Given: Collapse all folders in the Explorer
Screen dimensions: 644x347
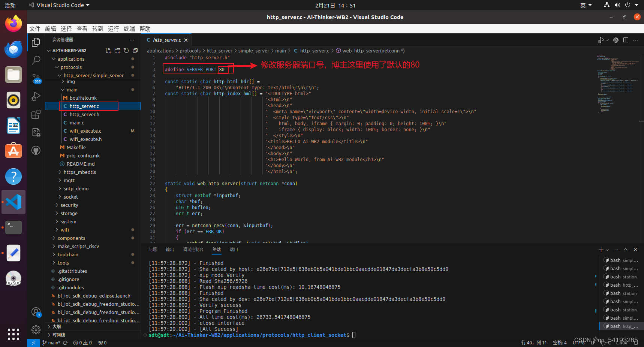Looking at the screenshot, I should [x=135, y=51].
